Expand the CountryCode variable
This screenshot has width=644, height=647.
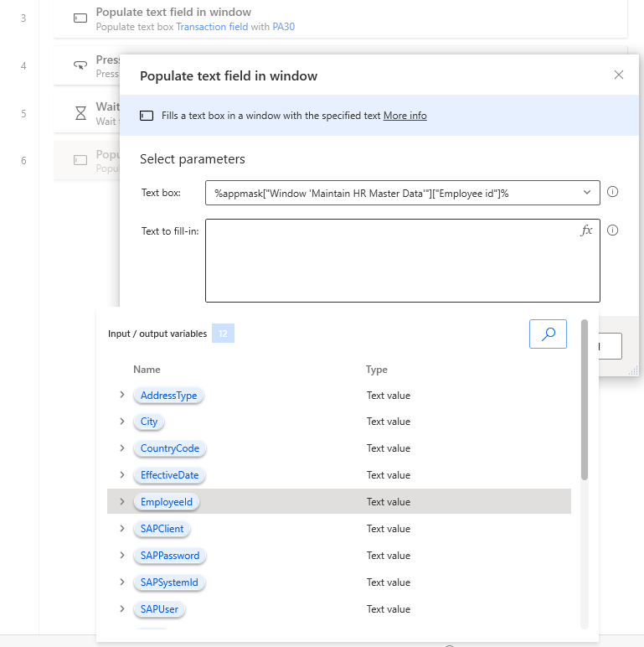(122, 448)
